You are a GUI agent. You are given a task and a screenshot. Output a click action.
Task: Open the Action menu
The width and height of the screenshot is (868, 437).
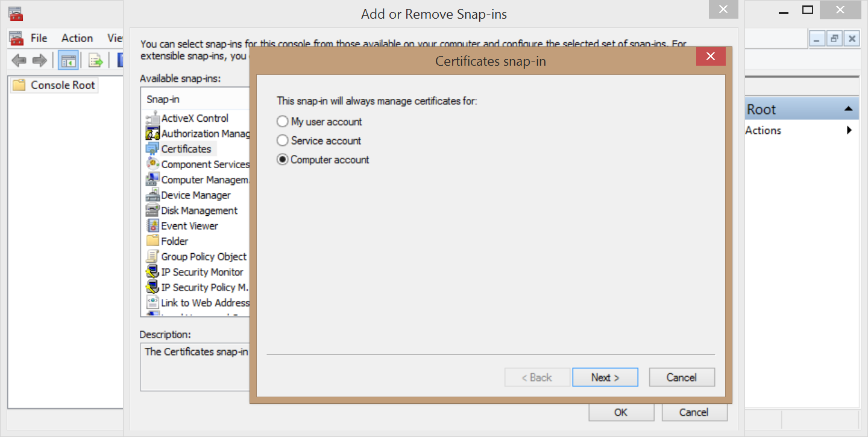77,38
